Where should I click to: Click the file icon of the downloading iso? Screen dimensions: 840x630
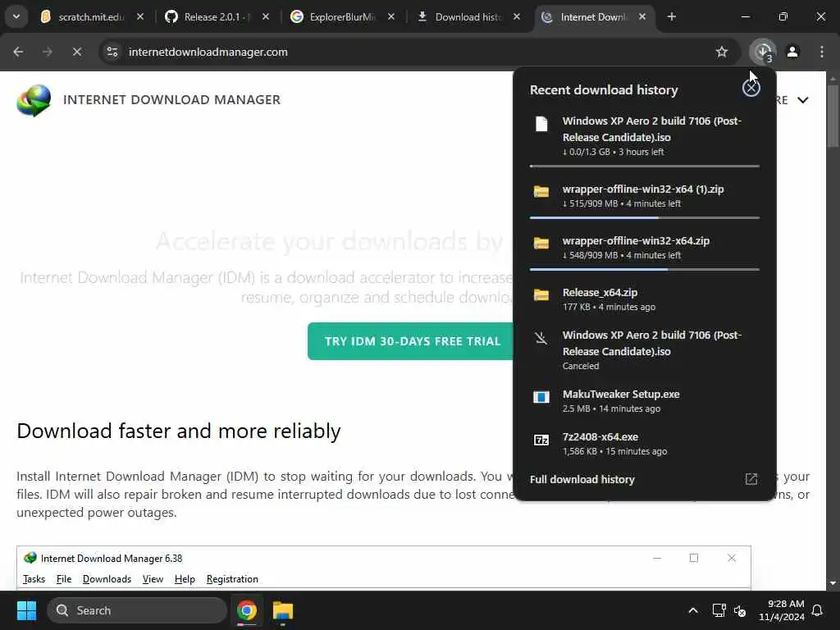[541, 124]
